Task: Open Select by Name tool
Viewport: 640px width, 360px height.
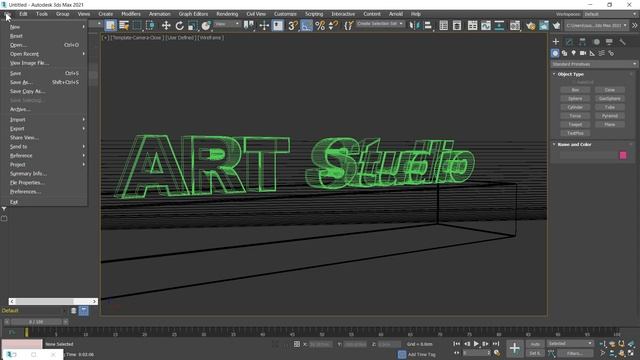Action: point(124,26)
